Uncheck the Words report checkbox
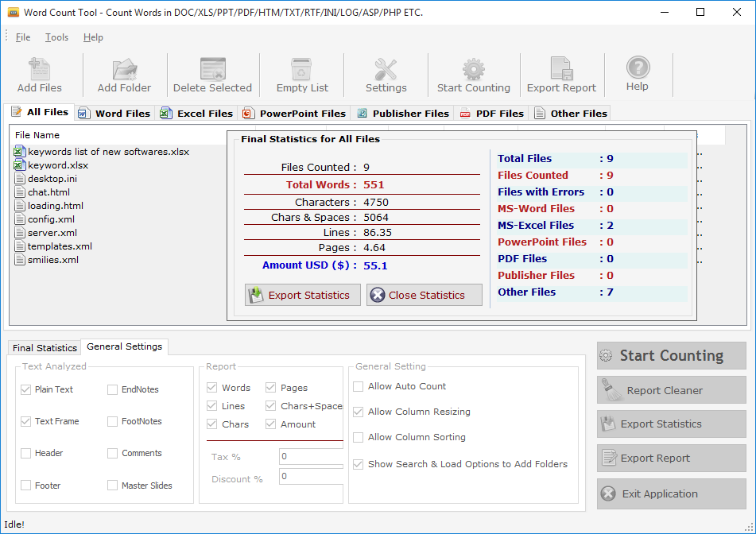 coord(211,388)
